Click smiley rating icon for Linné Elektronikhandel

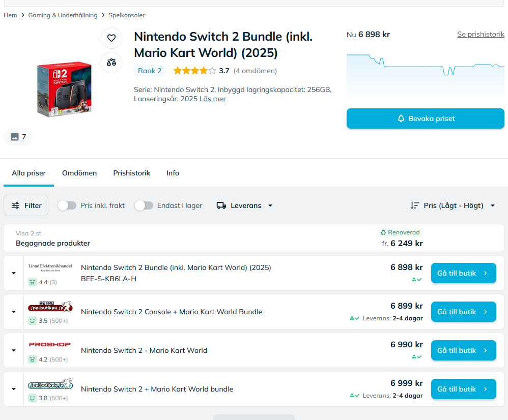point(33,282)
